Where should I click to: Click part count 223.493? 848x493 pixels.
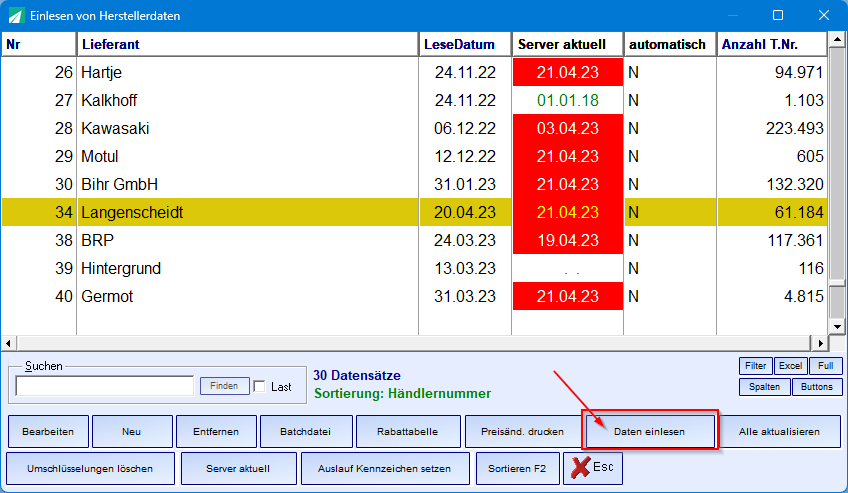click(794, 129)
